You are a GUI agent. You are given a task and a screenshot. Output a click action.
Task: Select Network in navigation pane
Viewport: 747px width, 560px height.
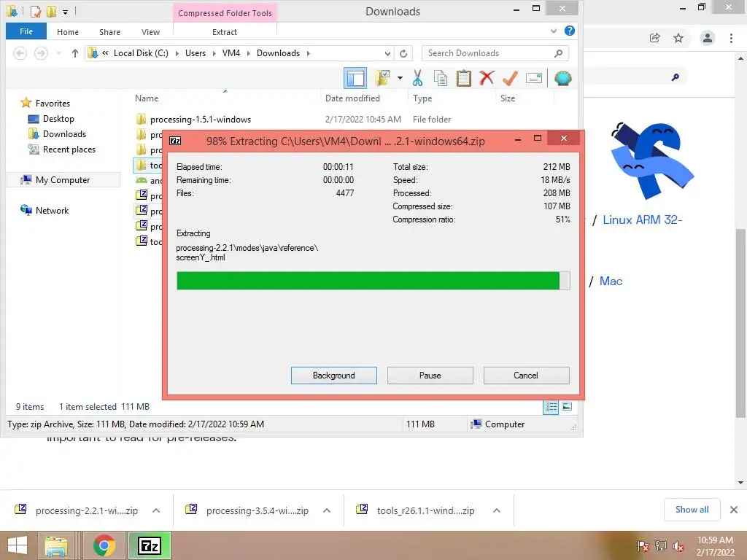tap(52, 211)
